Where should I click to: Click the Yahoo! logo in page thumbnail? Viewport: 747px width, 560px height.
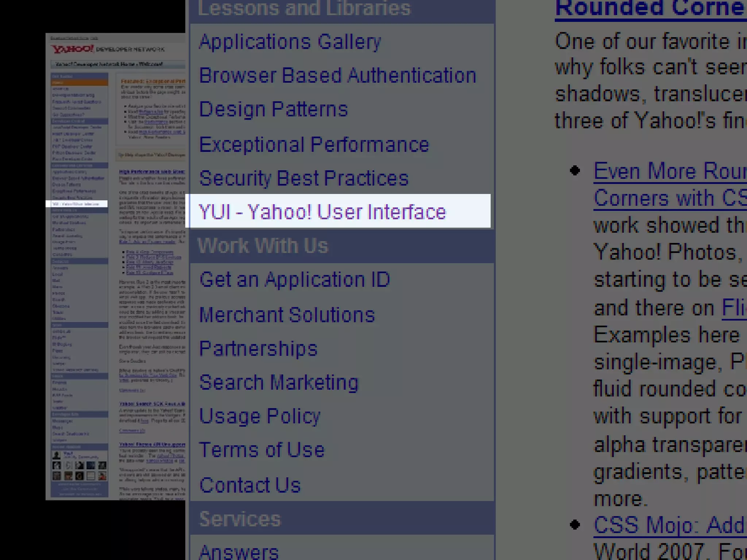pyautogui.click(x=73, y=48)
